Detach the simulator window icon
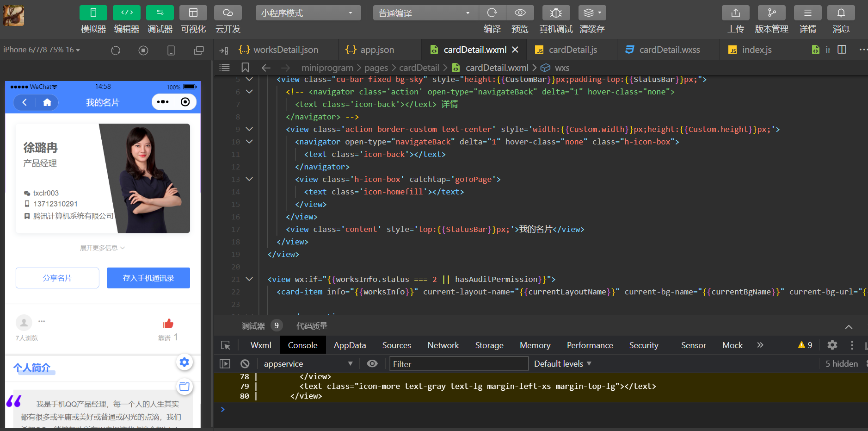 click(x=199, y=50)
